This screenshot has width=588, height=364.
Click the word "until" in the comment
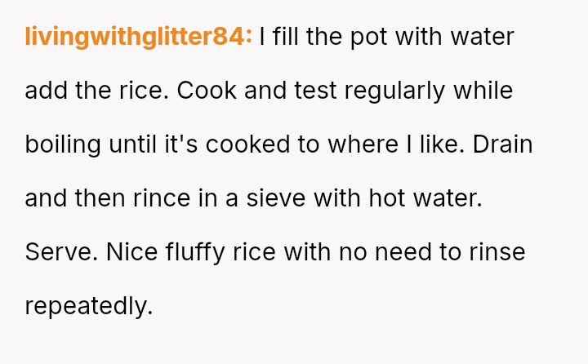click(x=131, y=144)
